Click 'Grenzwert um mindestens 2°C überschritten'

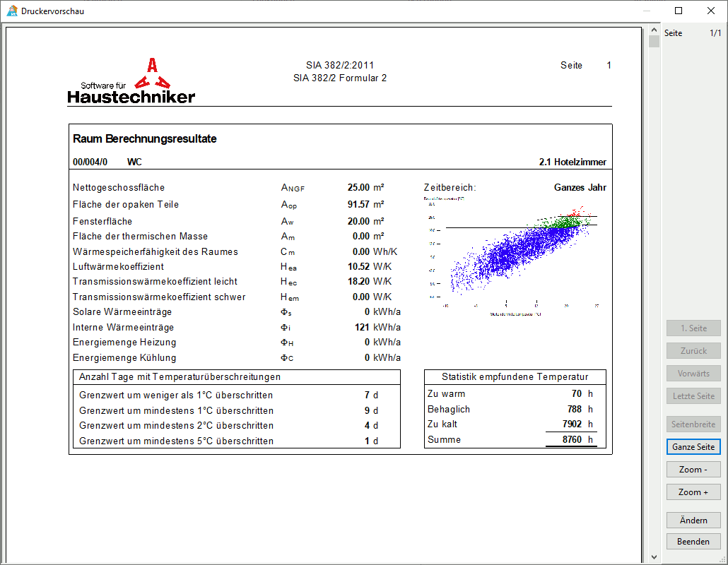tap(177, 425)
